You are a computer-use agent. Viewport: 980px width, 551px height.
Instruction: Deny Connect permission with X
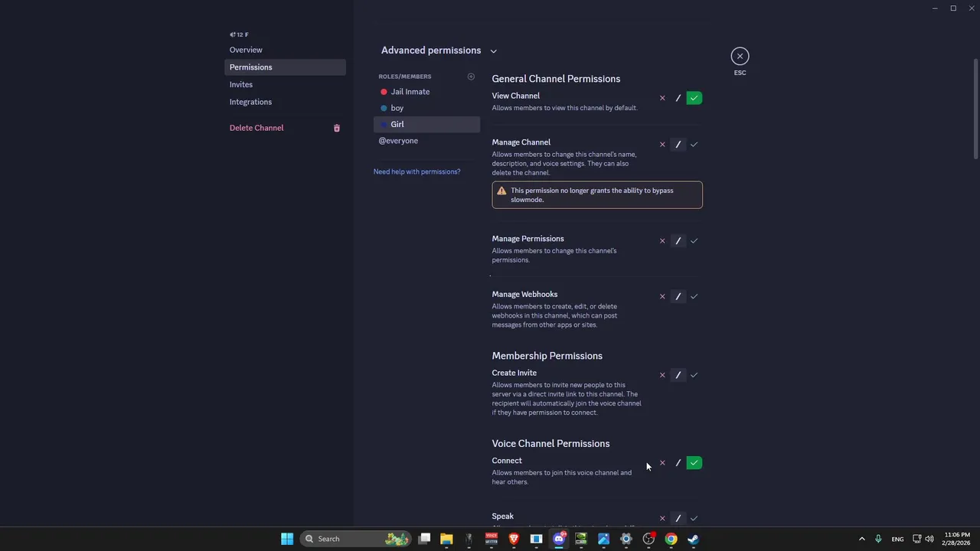[662, 463]
